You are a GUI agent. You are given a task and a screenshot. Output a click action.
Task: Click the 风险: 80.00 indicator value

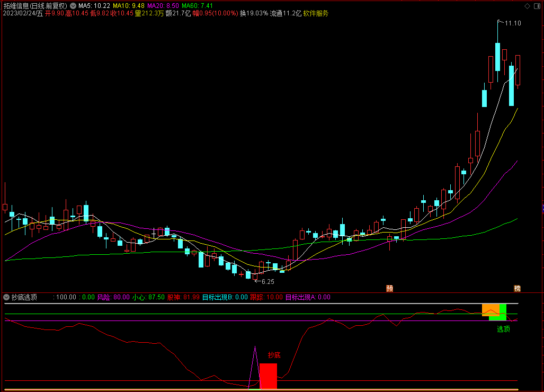[x=113, y=297]
